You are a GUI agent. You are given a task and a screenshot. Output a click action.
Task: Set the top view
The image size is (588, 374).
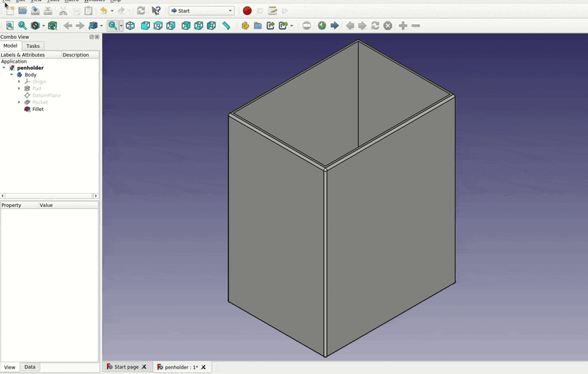click(158, 25)
